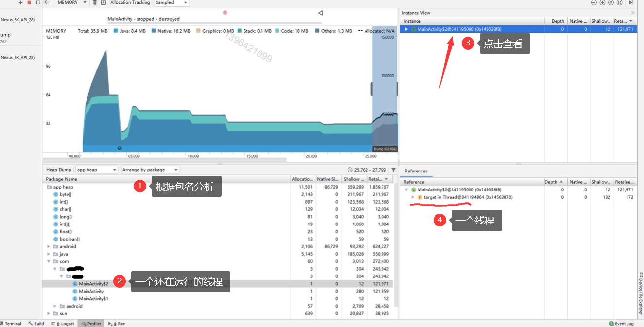Viewport: 644px width, 327px height.
Task: Select the float[] class row
Action: [x=217, y=232]
